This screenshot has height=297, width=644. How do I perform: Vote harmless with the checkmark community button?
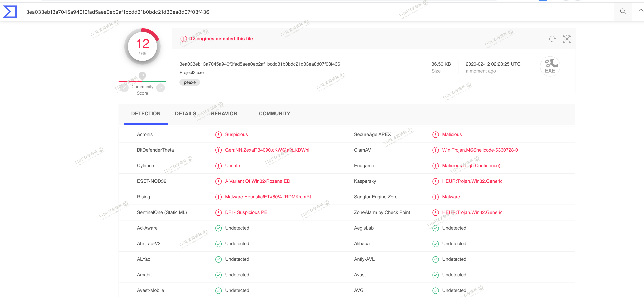click(161, 88)
